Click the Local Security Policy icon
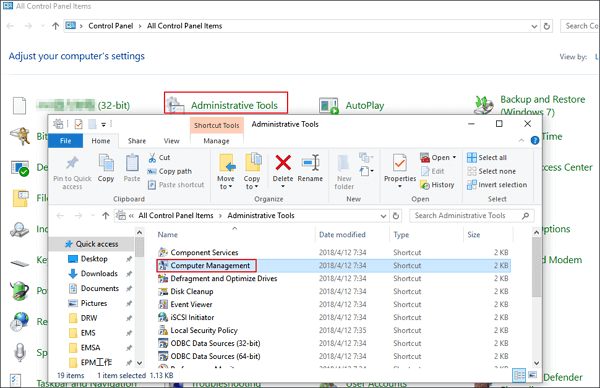 click(163, 331)
